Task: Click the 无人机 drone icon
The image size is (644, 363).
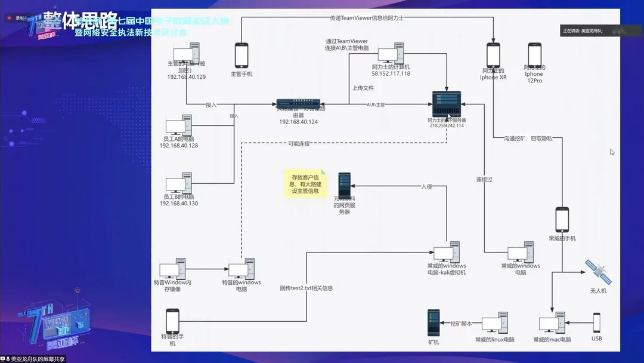Action: (x=599, y=272)
